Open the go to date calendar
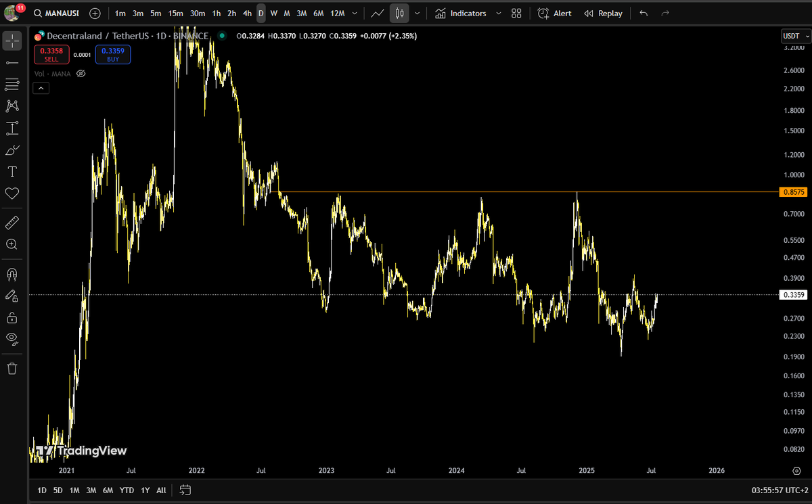This screenshot has height=504, width=812. tap(186, 490)
